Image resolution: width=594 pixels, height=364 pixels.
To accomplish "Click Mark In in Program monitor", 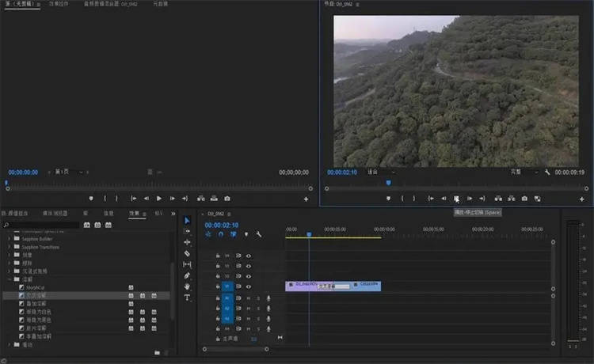I will [402, 199].
